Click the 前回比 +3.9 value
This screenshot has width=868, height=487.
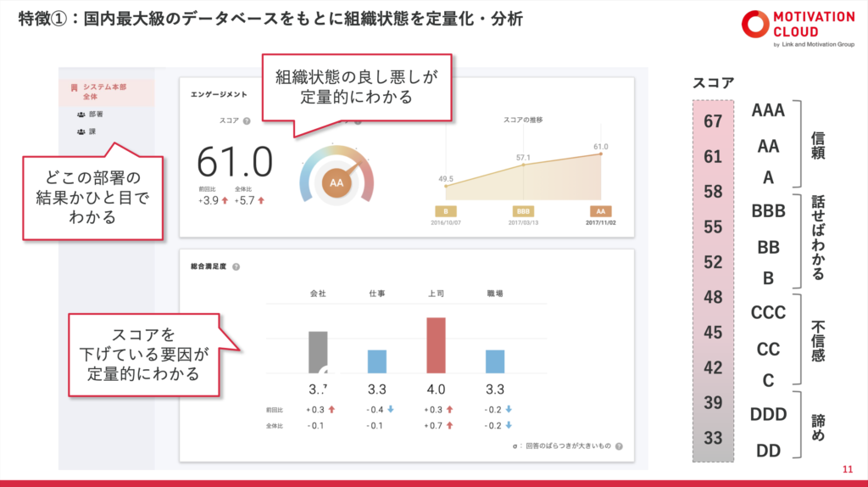tap(209, 200)
